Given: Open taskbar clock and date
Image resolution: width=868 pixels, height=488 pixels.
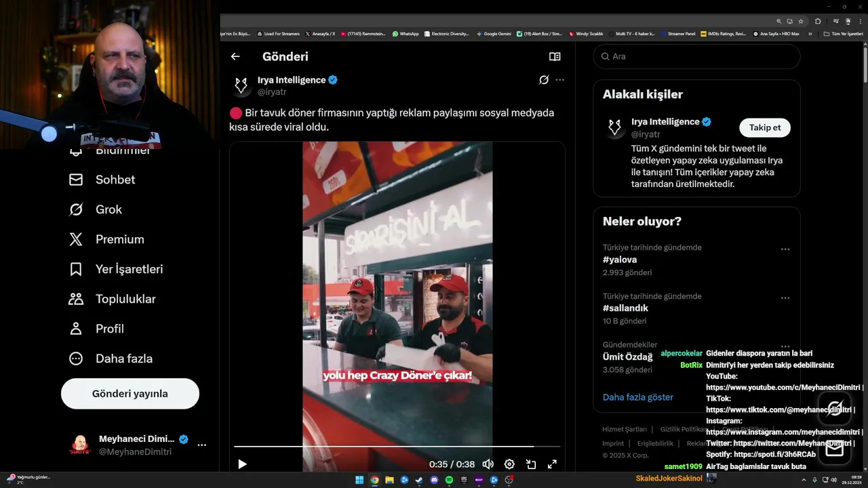Looking at the screenshot, I should point(850,480).
